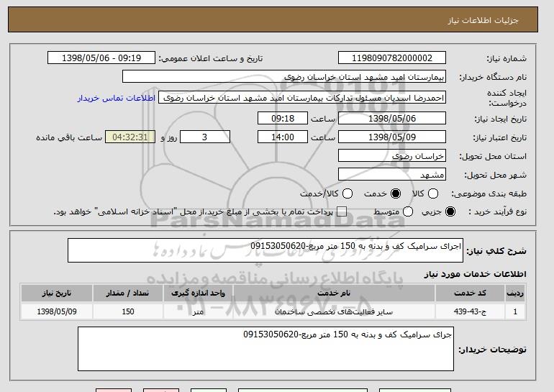Screen dimensions: 554x392
Task: Select the کالا/خدمت radio button
Action: coord(348,193)
